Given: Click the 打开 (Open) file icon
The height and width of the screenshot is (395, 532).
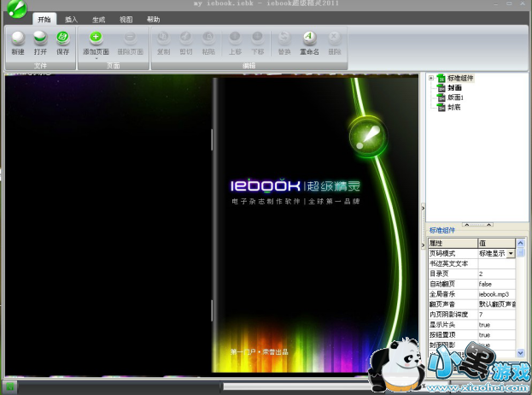Looking at the screenshot, I should click(x=40, y=38).
